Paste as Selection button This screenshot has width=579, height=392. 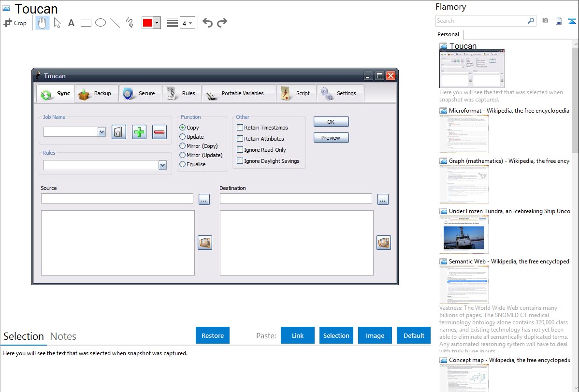pyautogui.click(x=336, y=335)
